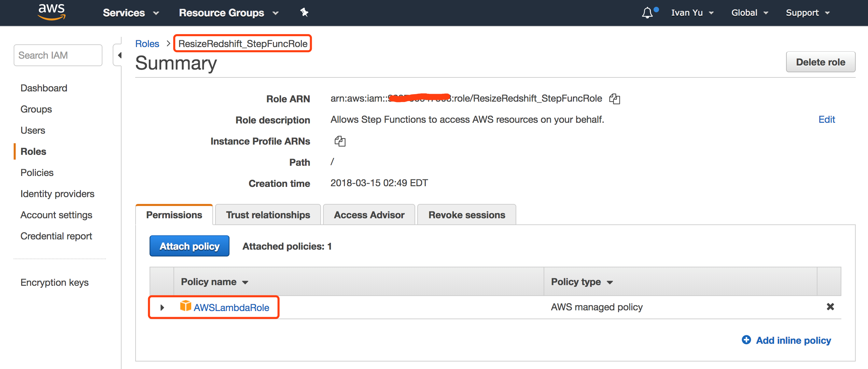The image size is (868, 369).
Task: Copy the Role ARN with copy icon
Action: coord(615,99)
